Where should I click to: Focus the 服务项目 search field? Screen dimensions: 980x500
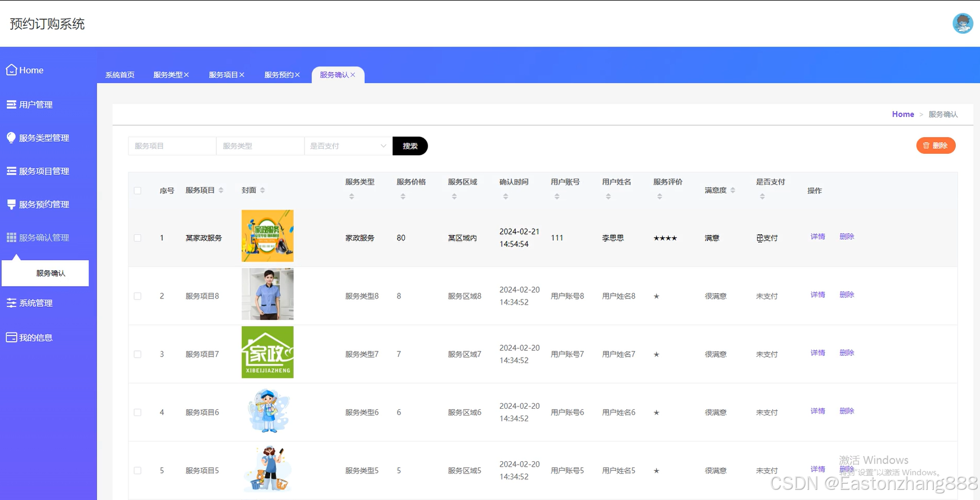tap(172, 146)
